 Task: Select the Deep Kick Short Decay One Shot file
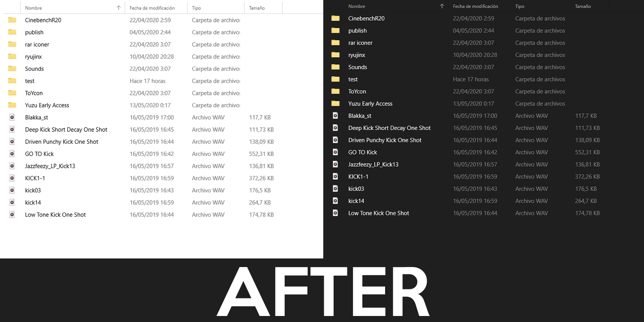[x=66, y=129]
